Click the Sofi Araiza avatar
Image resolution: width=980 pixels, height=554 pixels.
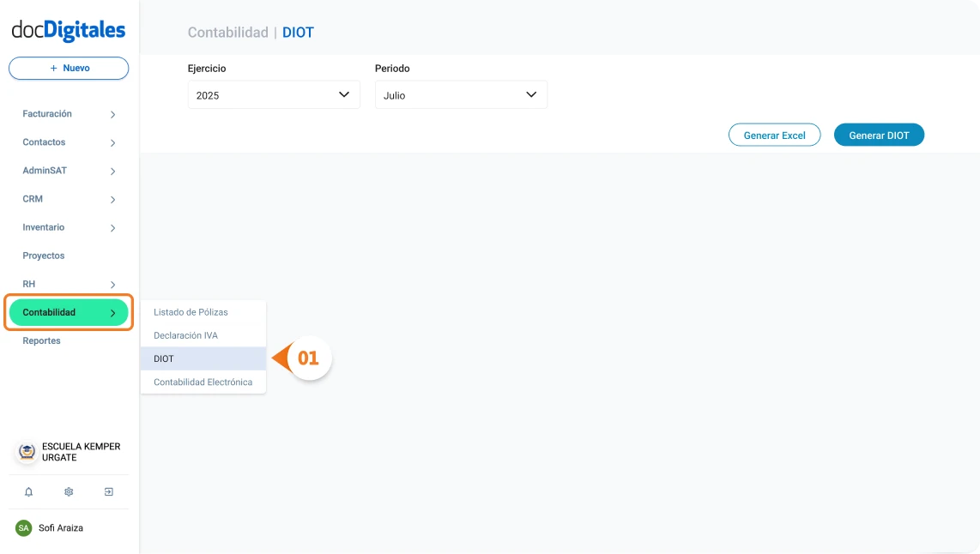[x=24, y=528]
